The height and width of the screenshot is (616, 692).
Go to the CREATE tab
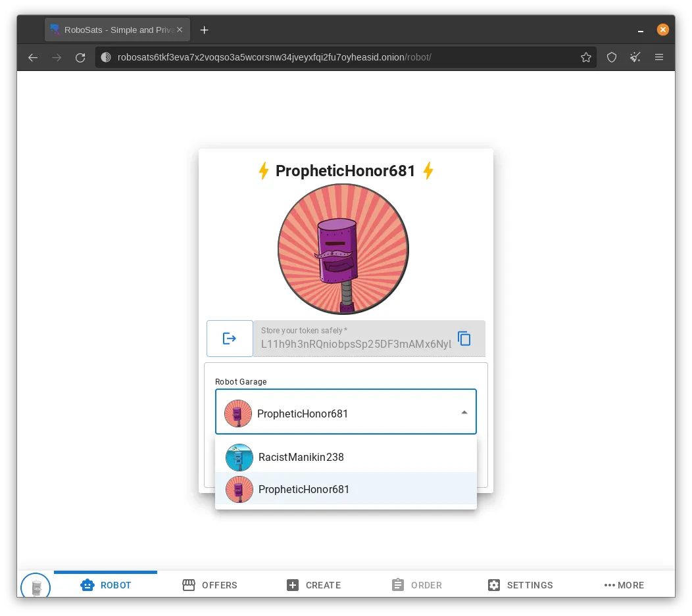click(x=314, y=585)
